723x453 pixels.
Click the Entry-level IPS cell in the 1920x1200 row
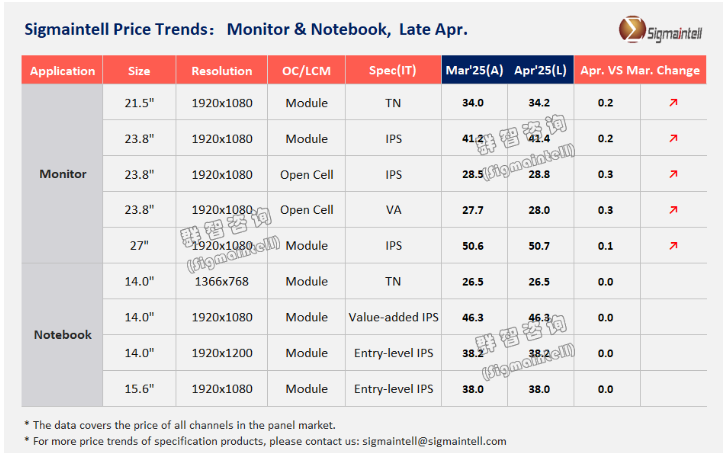(393, 353)
